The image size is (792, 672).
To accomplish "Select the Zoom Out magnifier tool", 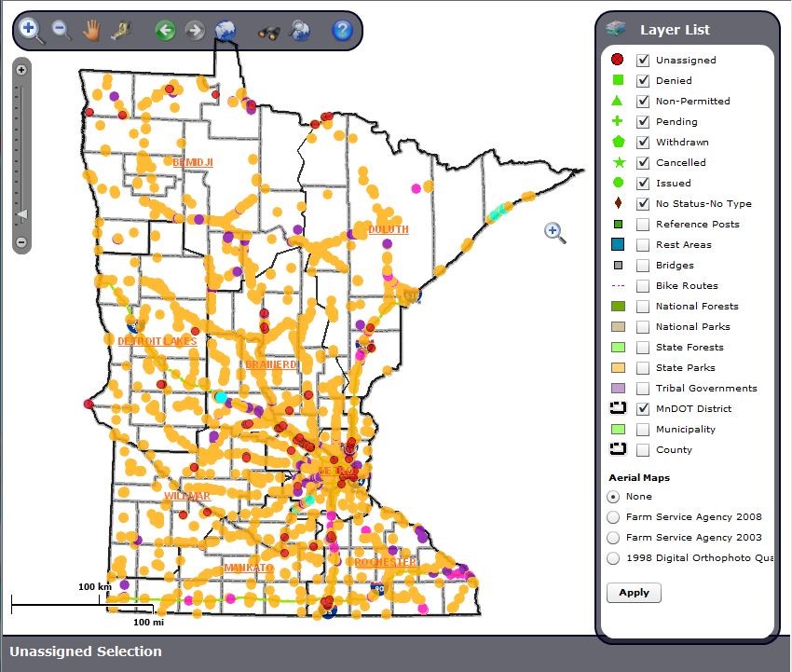I will pyautogui.click(x=61, y=30).
